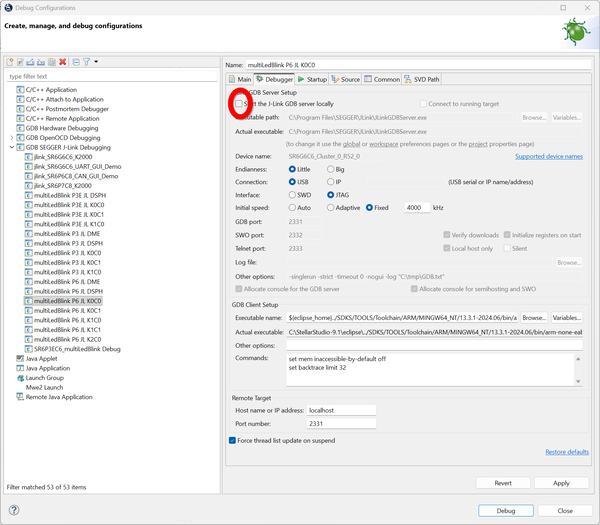This screenshot has width=600, height=525.
Task: Open the Source tab
Action: (346, 79)
